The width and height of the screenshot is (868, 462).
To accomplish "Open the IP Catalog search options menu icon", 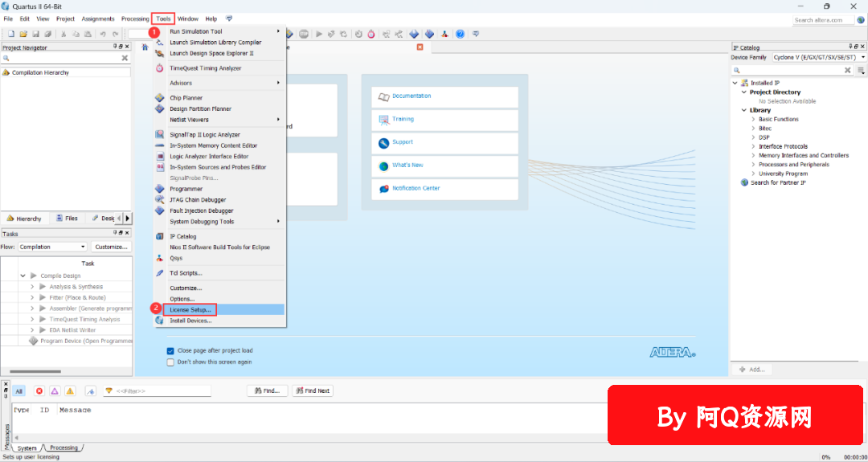I will [x=861, y=70].
